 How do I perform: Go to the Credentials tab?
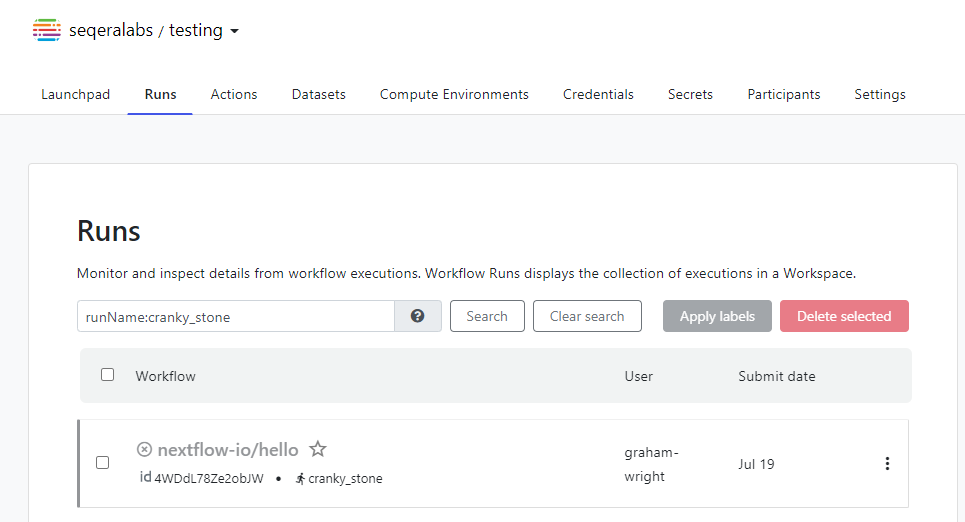[x=598, y=94]
